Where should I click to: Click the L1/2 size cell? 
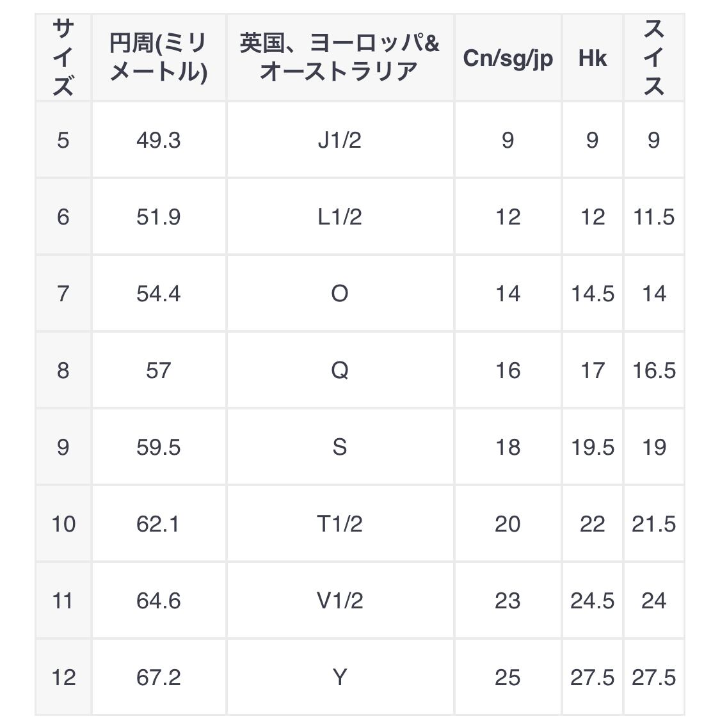pos(340,217)
